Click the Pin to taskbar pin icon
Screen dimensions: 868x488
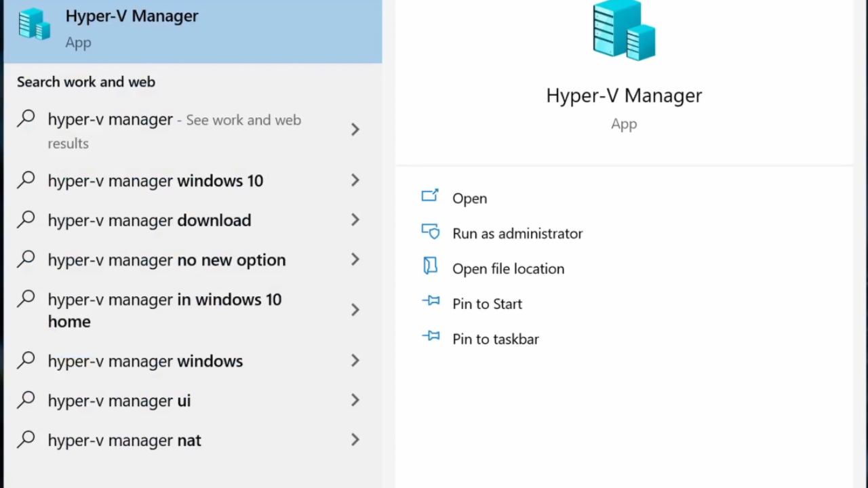pyautogui.click(x=430, y=336)
